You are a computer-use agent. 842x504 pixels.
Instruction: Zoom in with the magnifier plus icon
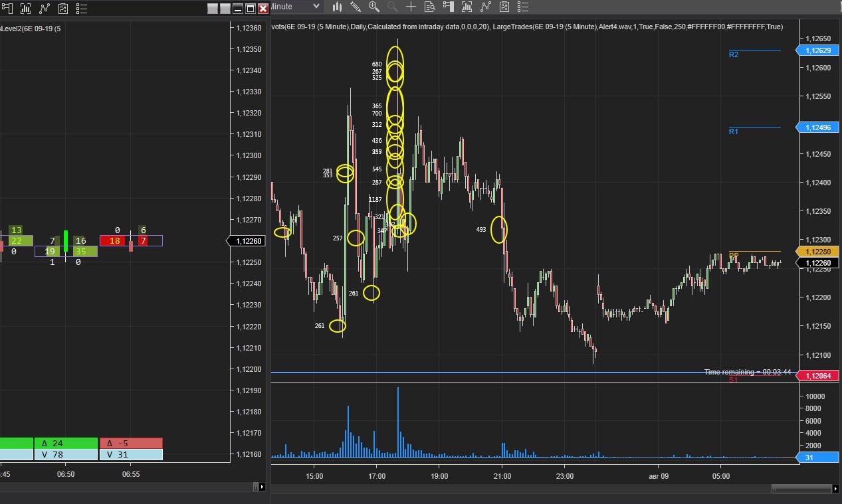click(x=374, y=7)
